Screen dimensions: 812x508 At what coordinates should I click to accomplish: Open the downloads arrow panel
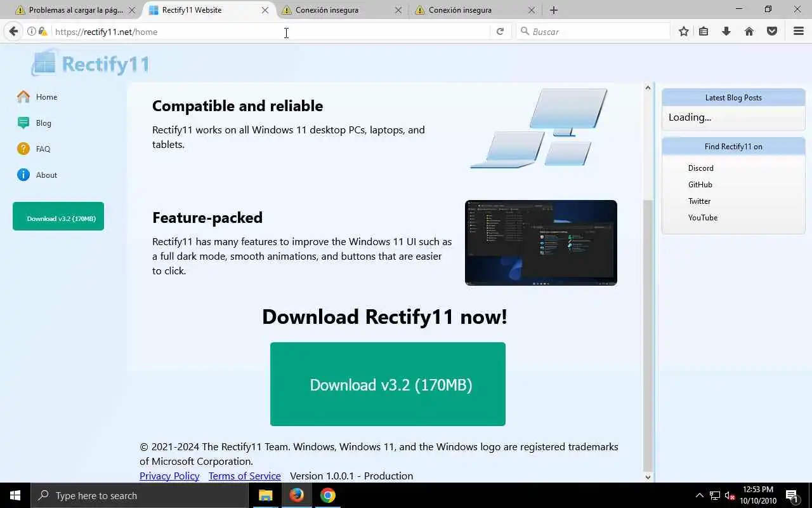pos(726,31)
